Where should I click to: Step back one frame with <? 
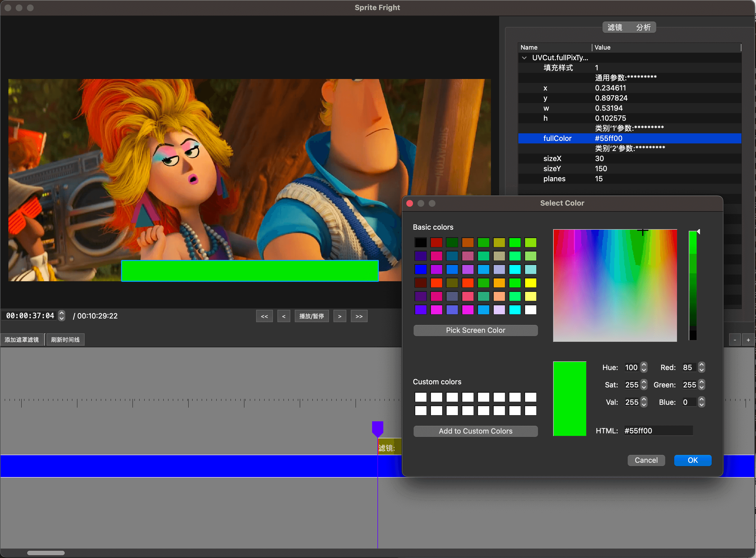coord(284,316)
